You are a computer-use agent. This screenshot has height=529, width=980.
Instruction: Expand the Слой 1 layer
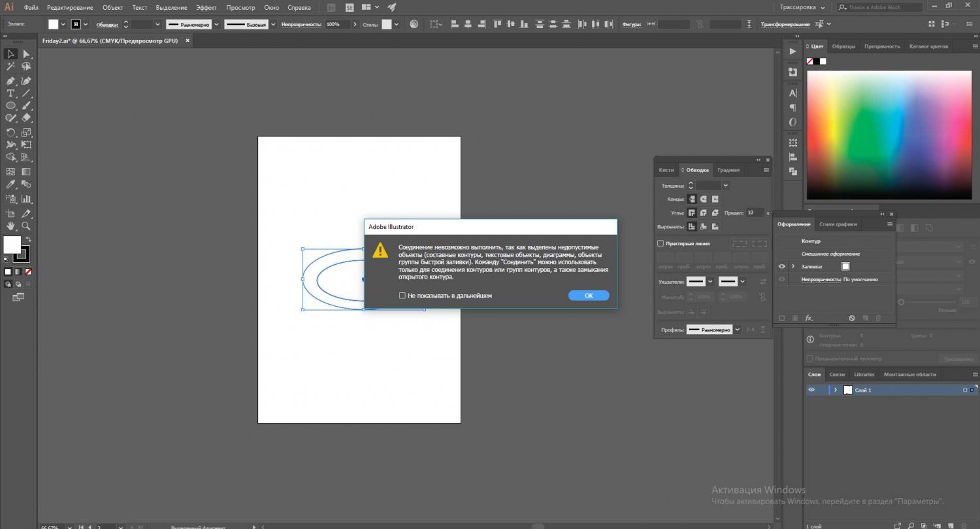coord(836,390)
